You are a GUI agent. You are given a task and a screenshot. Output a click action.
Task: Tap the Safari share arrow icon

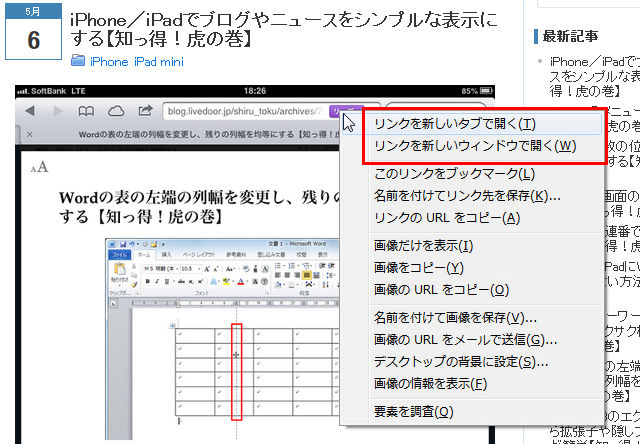tap(145, 110)
